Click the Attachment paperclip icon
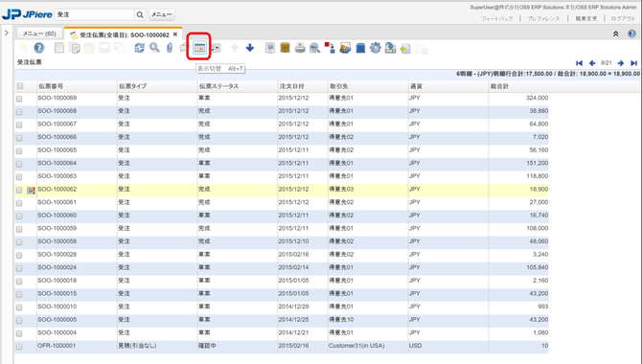642x364 pixels. (169, 48)
